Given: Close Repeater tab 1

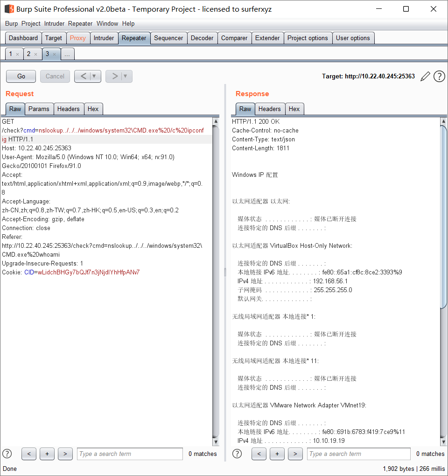Looking at the screenshot, I should (18, 54).
